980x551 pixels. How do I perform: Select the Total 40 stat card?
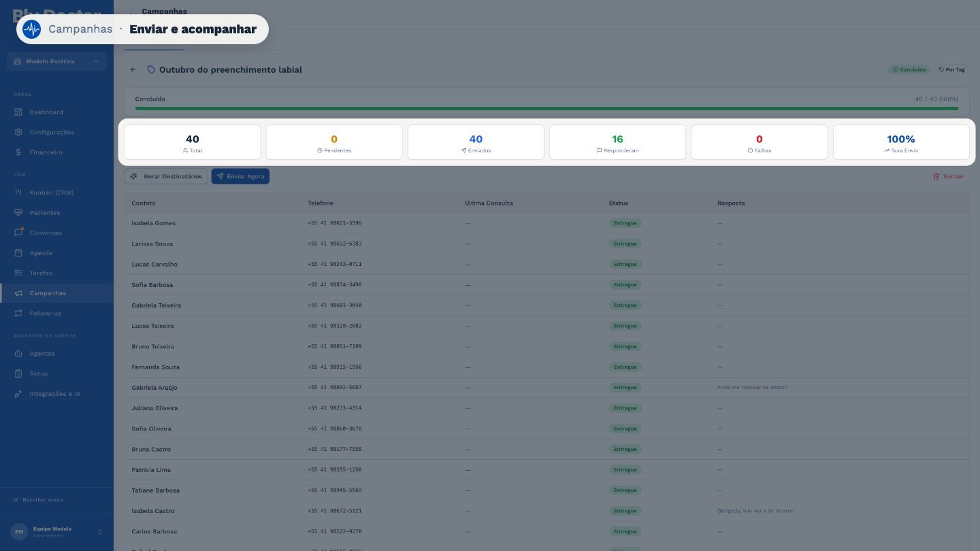[x=193, y=142]
